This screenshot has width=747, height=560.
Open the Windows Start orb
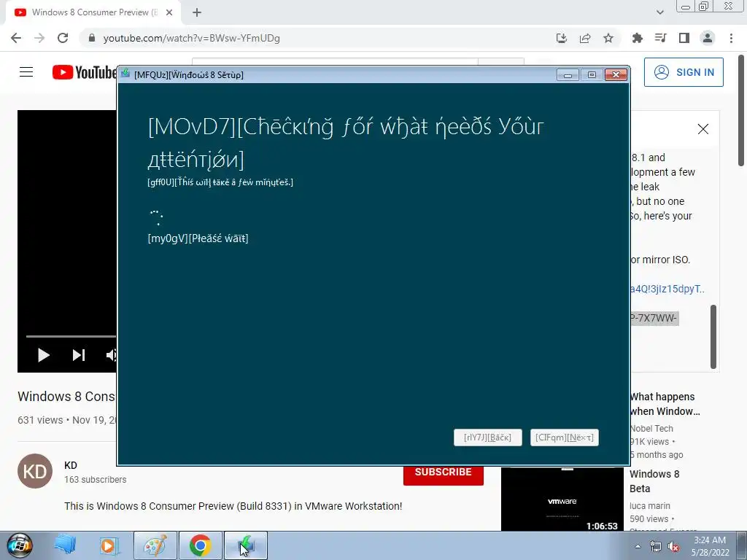[x=20, y=545]
